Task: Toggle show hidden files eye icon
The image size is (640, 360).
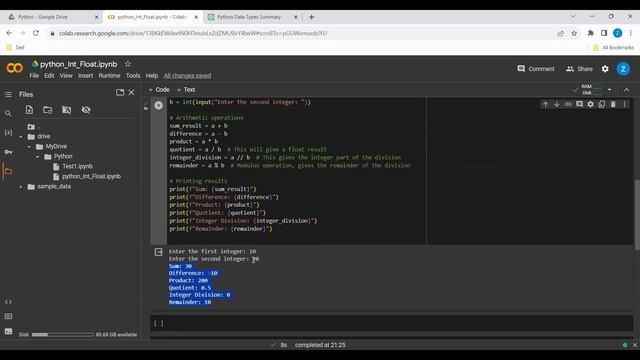Action: [x=86, y=110]
